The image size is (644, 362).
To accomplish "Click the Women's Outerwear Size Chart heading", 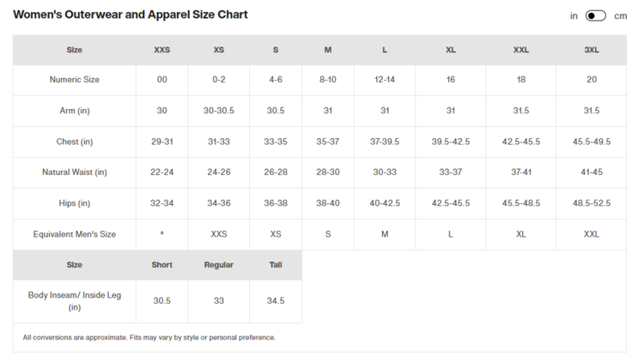I will tap(131, 15).
